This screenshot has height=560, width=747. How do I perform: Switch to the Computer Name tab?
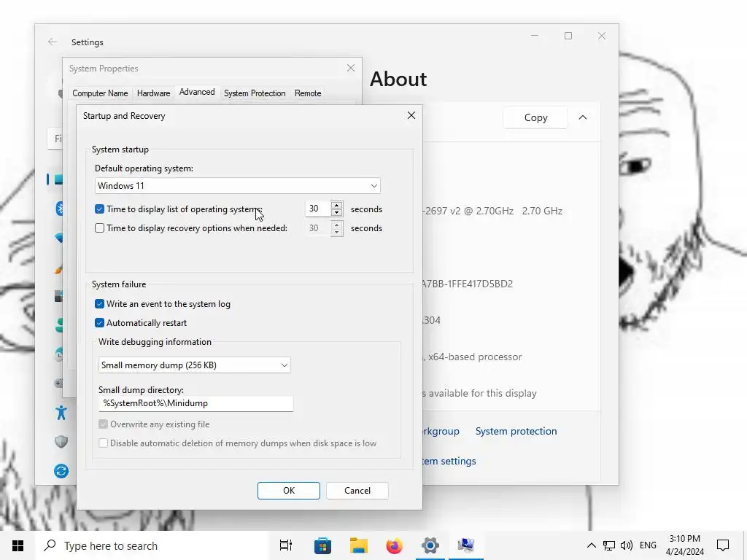[x=100, y=93]
